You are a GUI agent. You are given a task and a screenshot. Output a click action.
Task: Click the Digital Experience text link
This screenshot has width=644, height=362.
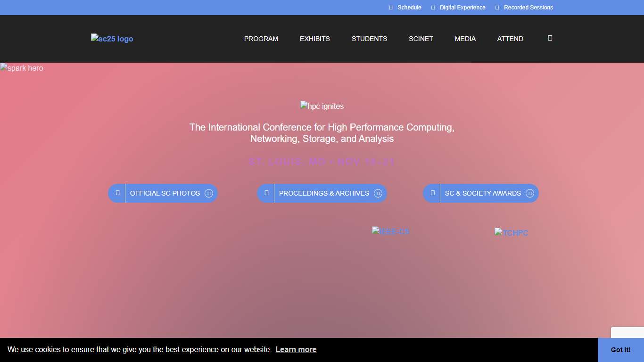462,8
